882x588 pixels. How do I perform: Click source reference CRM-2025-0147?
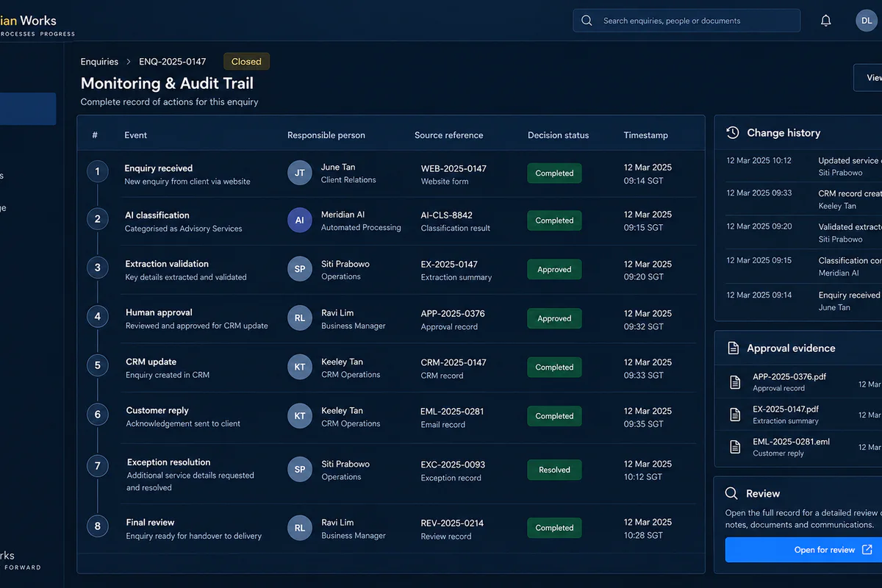pyautogui.click(x=453, y=362)
